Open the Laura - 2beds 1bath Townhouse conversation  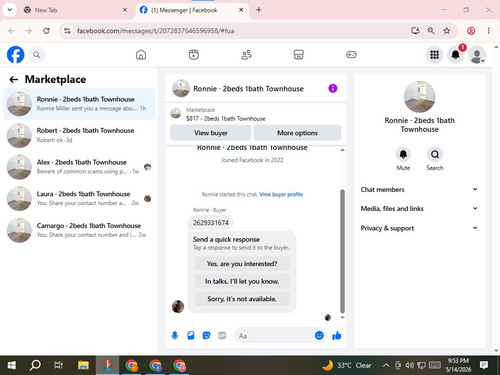tap(79, 198)
